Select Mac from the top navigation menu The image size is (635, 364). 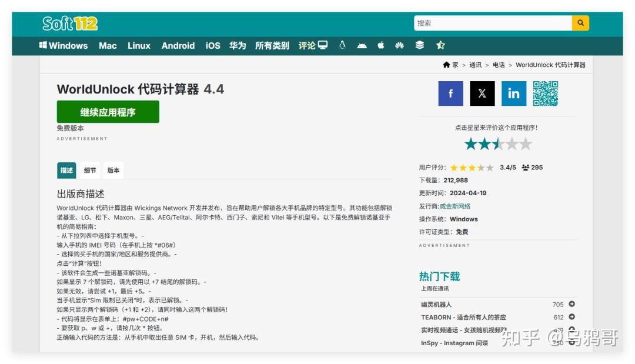coord(108,45)
